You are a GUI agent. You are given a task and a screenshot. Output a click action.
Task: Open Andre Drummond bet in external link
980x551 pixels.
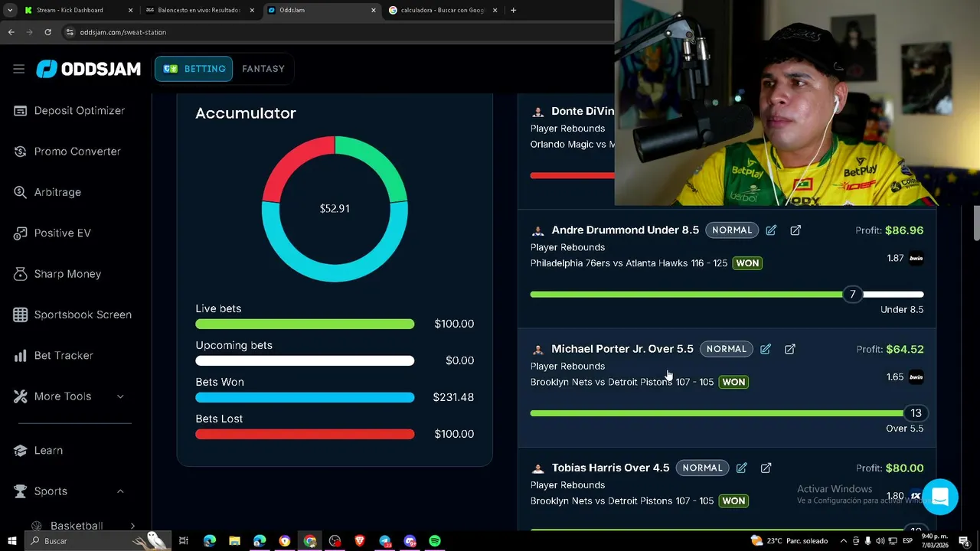click(x=795, y=230)
